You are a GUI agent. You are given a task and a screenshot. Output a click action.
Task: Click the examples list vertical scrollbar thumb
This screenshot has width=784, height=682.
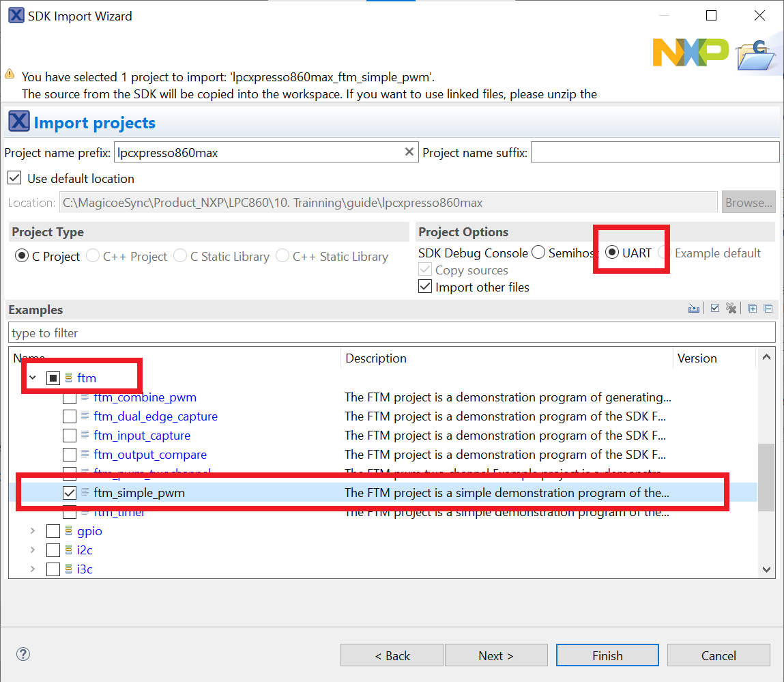pyautogui.click(x=766, y=477)
